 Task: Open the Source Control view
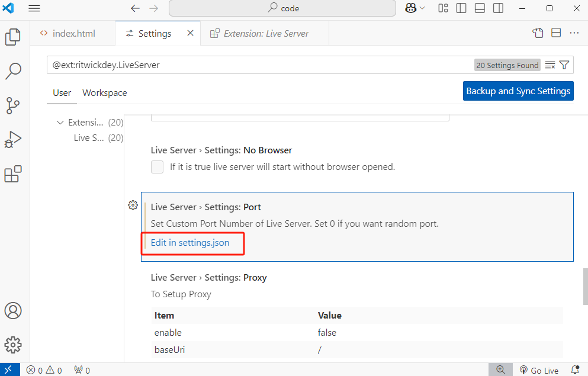click(13, 105)
